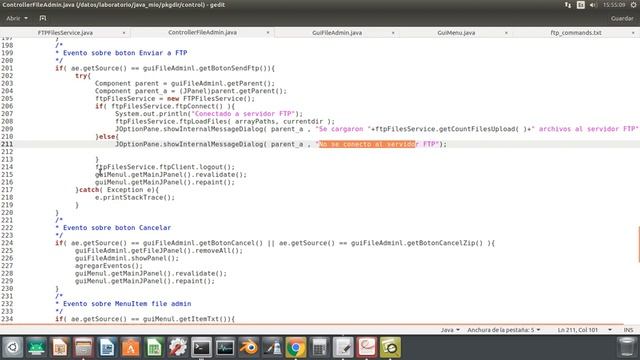The image size is (640, 360).
Task: Click the vertical scrollbar handle at right
Action: (x=638, y=244)
